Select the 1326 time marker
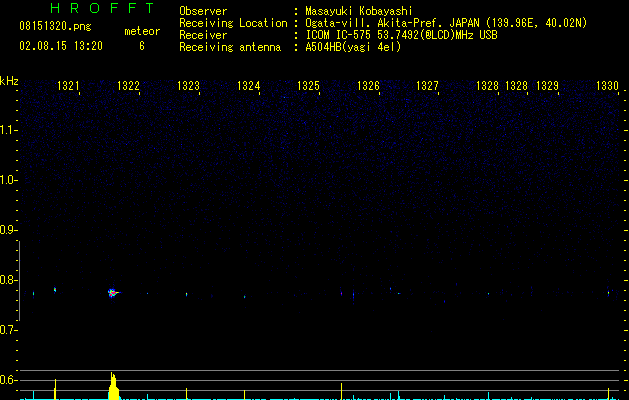Viewport: 629px width, 400px height. tap(368, 86)
